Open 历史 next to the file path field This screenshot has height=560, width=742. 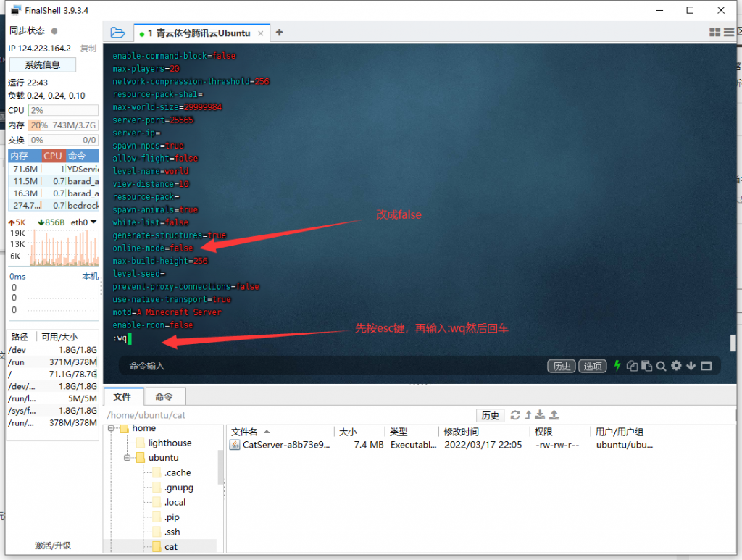pos(491,415)
